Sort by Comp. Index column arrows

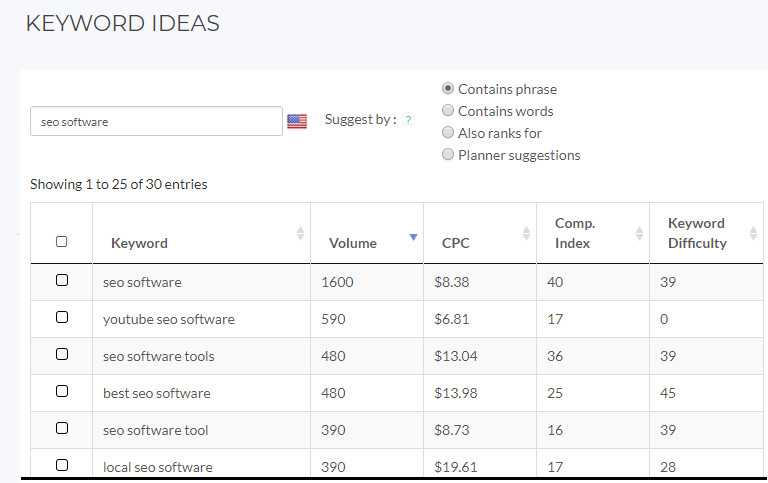640,233
